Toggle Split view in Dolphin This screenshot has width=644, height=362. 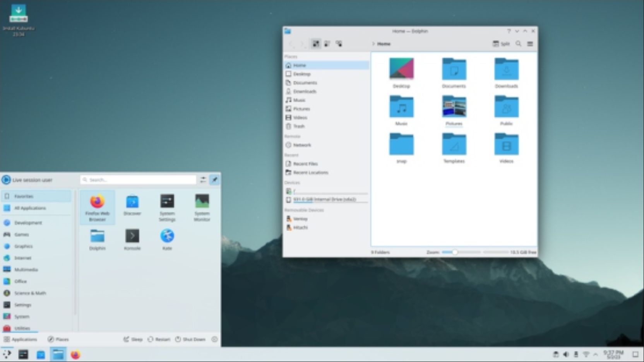click(x=501, y=44)
